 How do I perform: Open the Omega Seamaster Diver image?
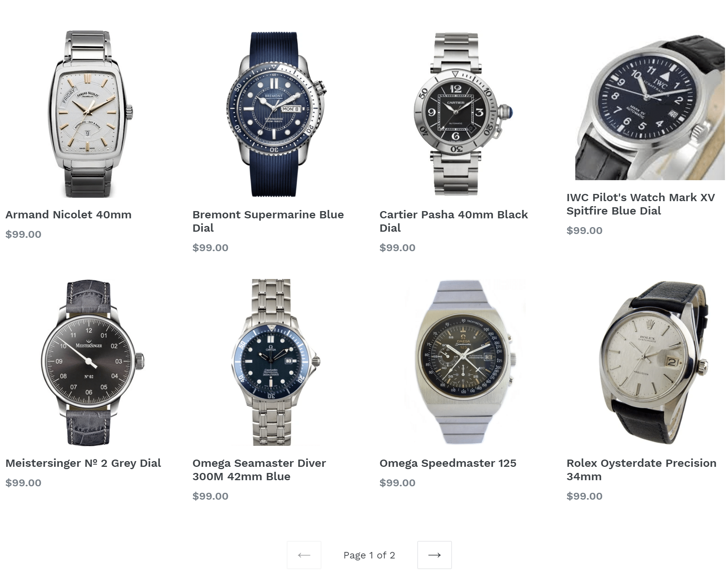click(x=276, y=362)
